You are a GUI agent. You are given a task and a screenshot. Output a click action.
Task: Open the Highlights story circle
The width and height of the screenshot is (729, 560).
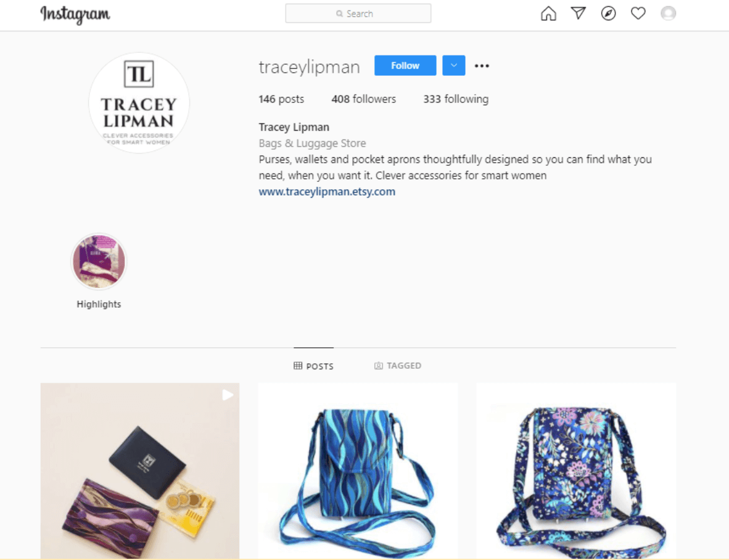point(99,261)
